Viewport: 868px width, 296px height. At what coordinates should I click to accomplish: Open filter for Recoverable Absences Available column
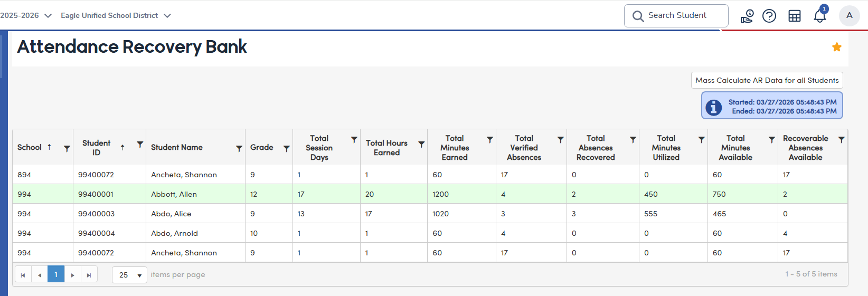pyautogui.click(x=842, y=139)
